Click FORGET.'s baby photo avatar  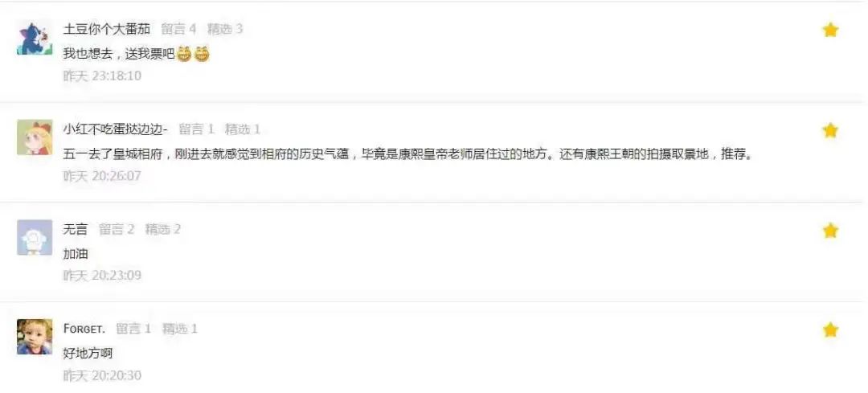35,337
